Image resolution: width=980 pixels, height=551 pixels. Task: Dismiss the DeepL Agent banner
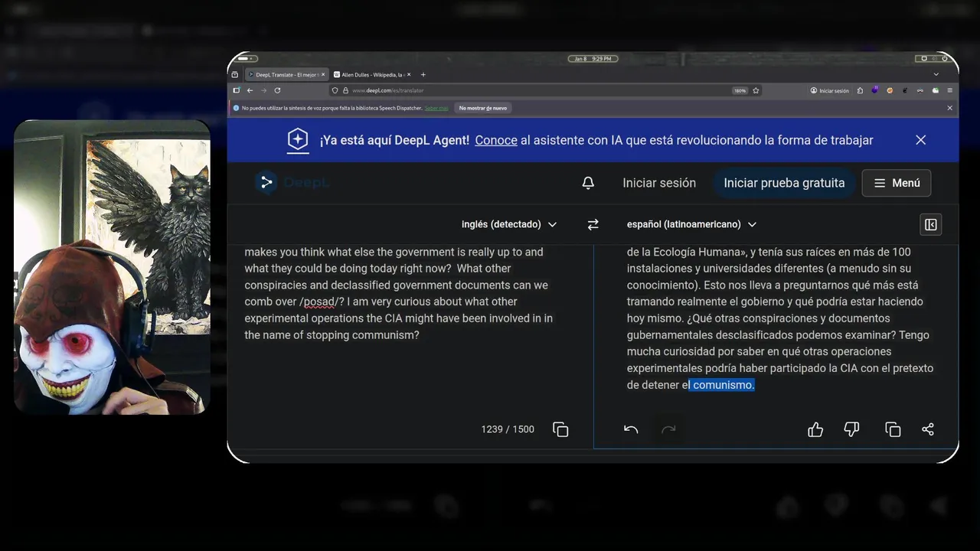921,140
